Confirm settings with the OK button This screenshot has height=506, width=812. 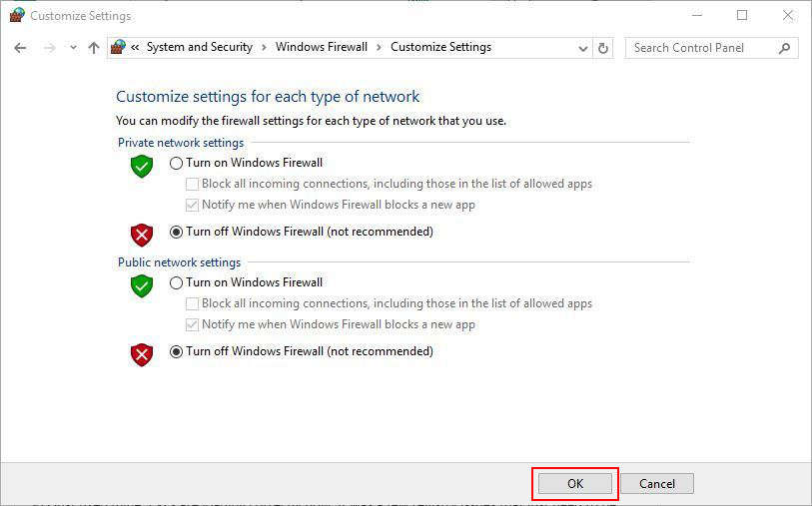tap(575, 484)
